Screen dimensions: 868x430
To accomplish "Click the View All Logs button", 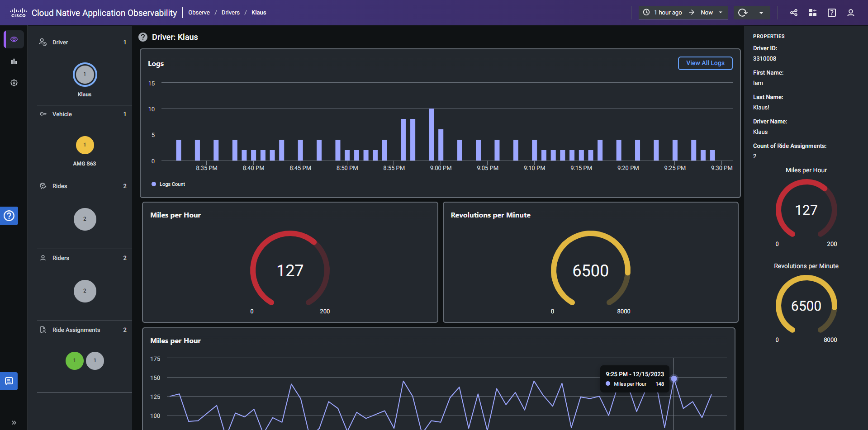I will pyautogui.click(x=705, y=63).
